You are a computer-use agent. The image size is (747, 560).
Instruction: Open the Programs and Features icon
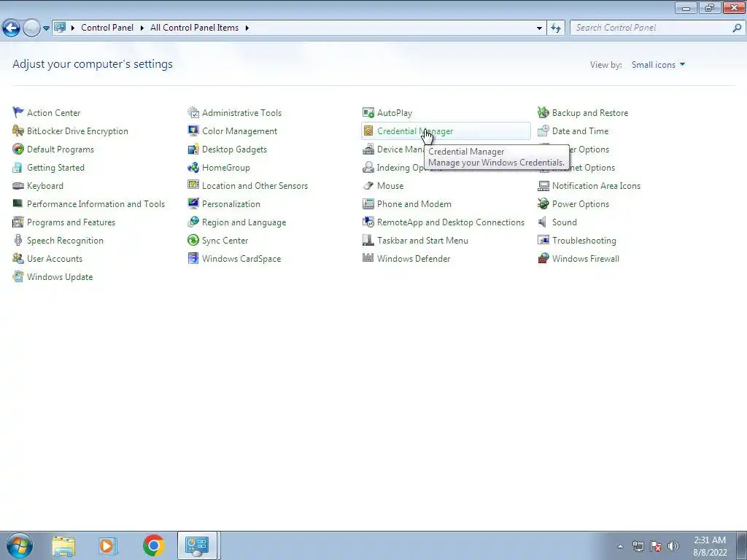point(18,222)
